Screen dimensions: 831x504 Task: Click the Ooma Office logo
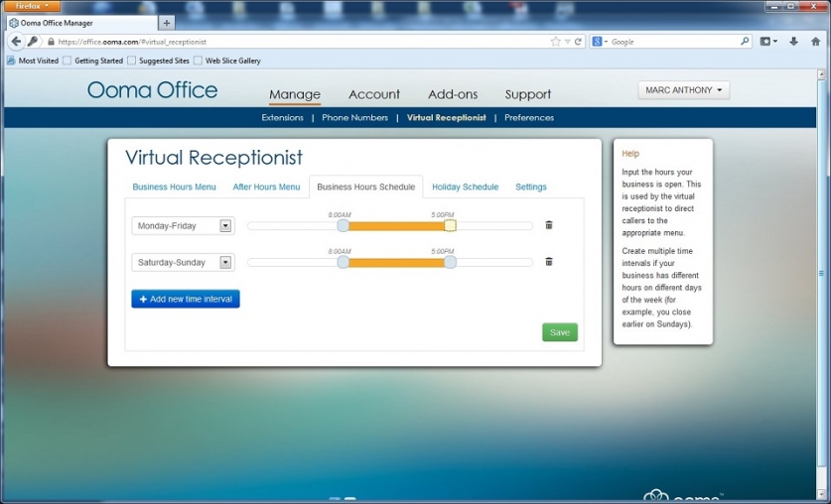153,90
